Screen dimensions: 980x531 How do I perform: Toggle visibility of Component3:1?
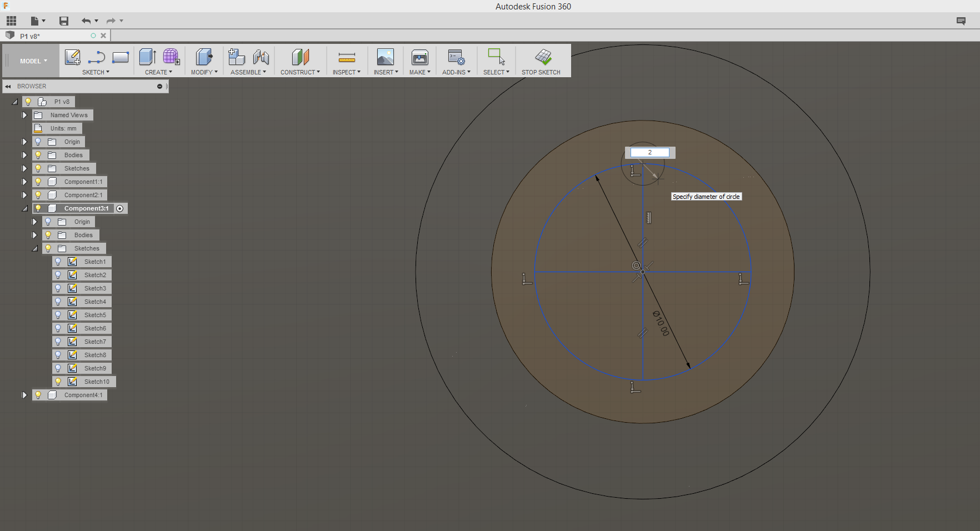click(38, 208)
